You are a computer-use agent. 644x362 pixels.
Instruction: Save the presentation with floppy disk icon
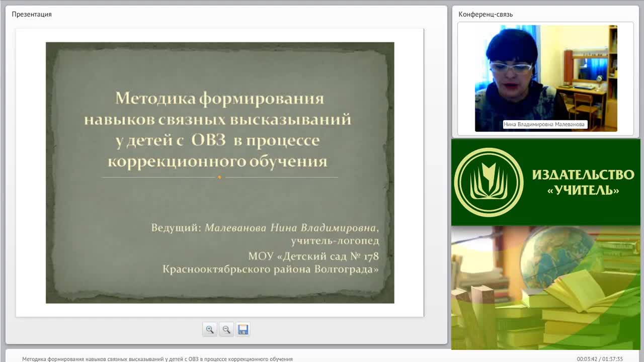pos(243,329)
